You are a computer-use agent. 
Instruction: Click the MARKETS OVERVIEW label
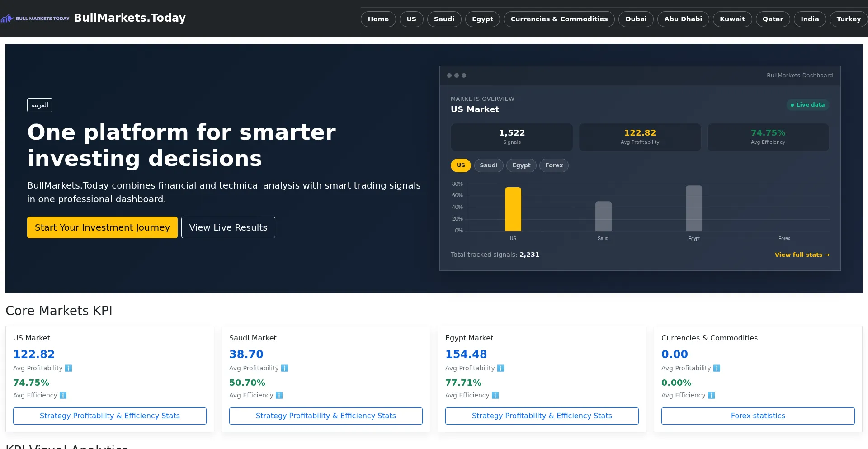[x=482, y=99]
